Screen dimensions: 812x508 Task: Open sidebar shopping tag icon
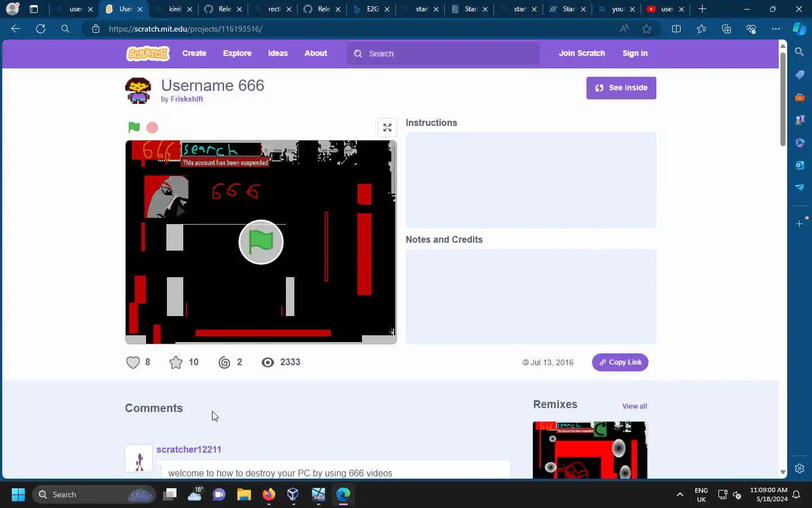click(x=799, y=75)
